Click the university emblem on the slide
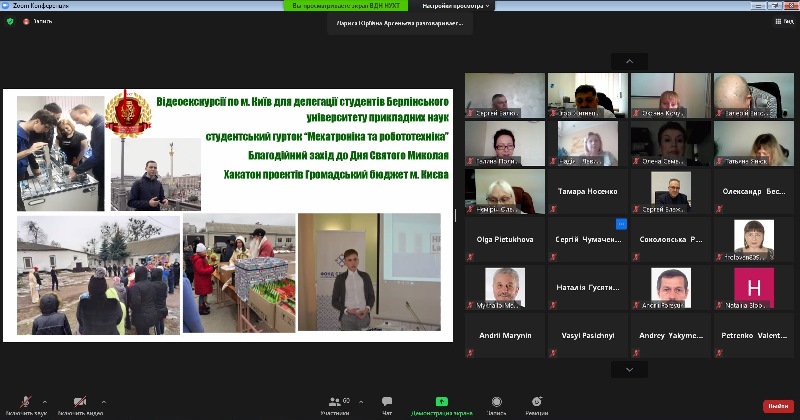This screenshot has height=420, width=800. [128, 114]
